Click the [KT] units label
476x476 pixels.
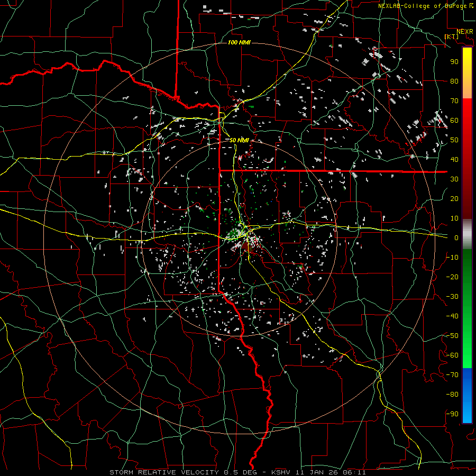pyautogui.click(x=452, y=36)
